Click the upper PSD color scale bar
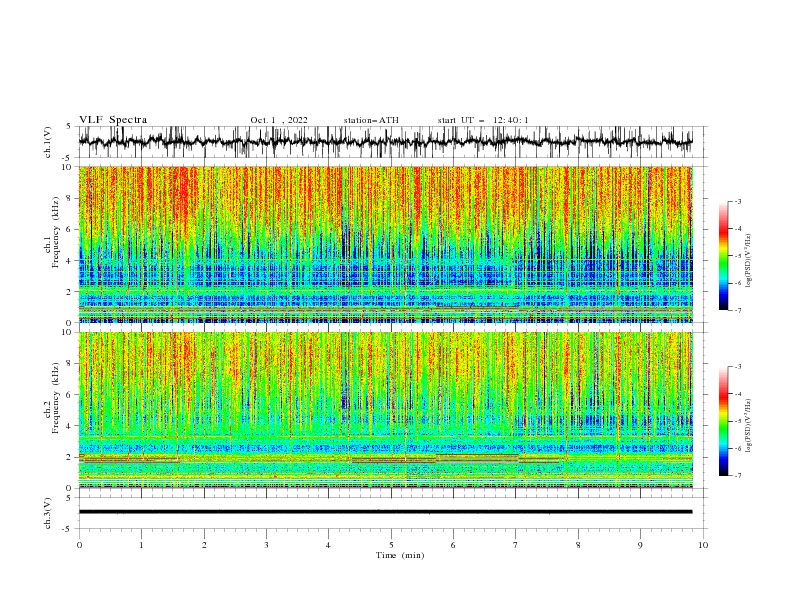Viewport: 792px width, 612px height. 723,256
